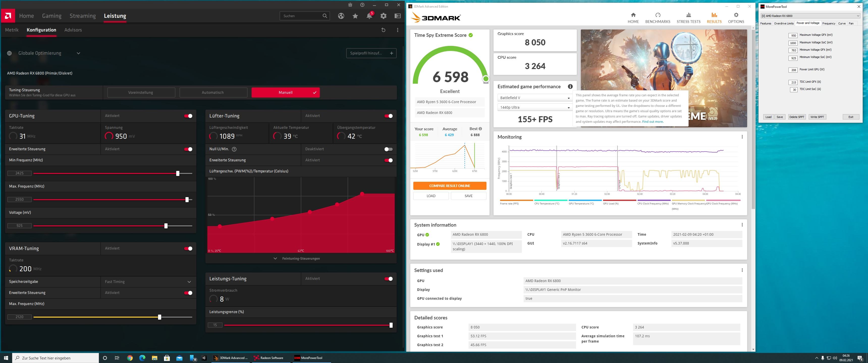Image resolution: width=868 pixels, height=363 pixels.
Task: Toggle the sidebar panel layout icon
Action: coord(398,16)
